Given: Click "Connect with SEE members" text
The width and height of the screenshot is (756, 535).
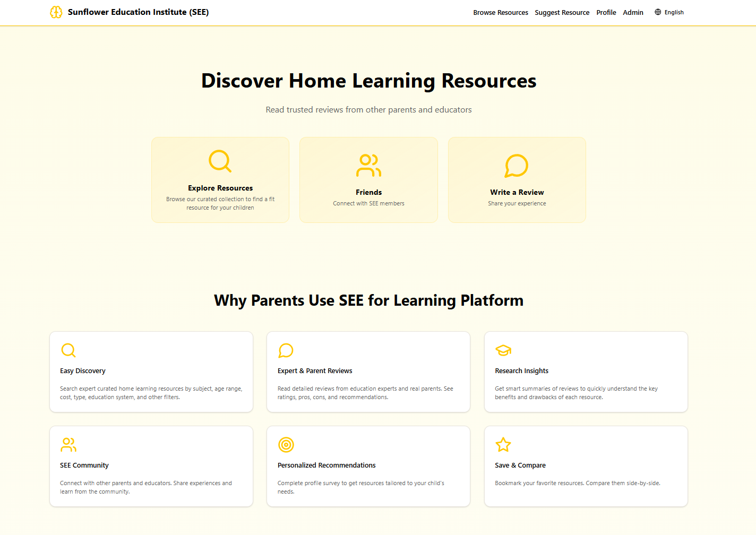Looking at the screenshot, I should point(368,203).
